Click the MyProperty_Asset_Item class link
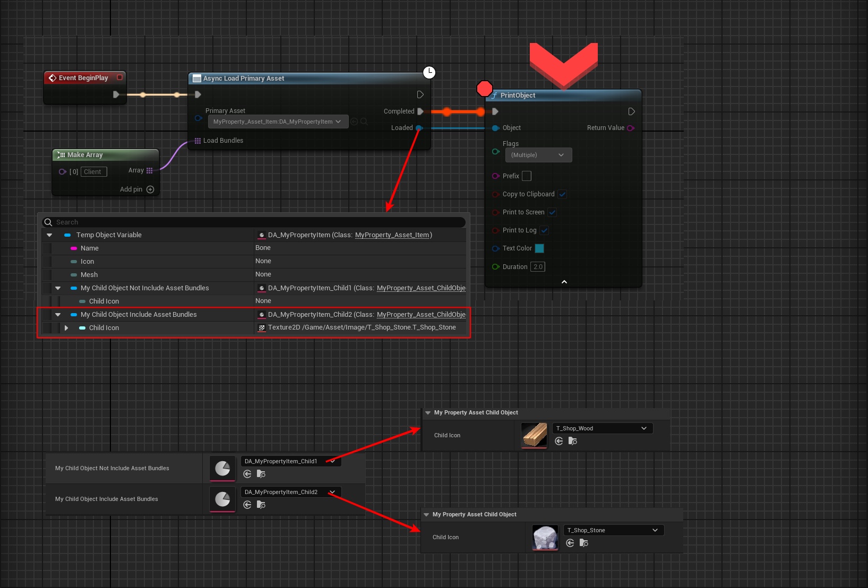This screenshot has width=868, height=588. [392, 235]
